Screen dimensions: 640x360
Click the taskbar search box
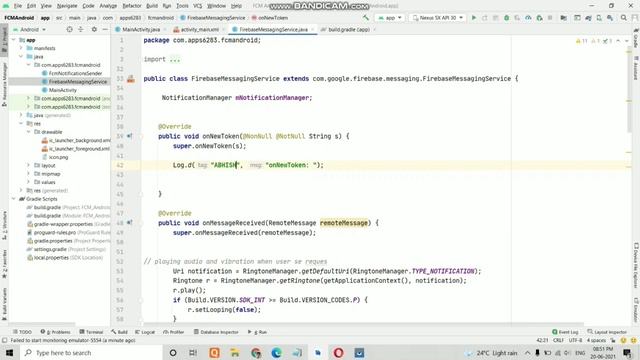(x=91, y=353)
